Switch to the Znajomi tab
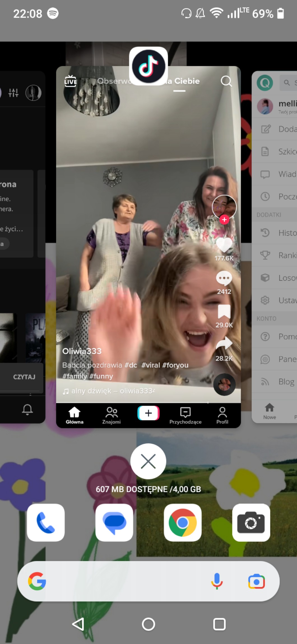 coord(112,415)
